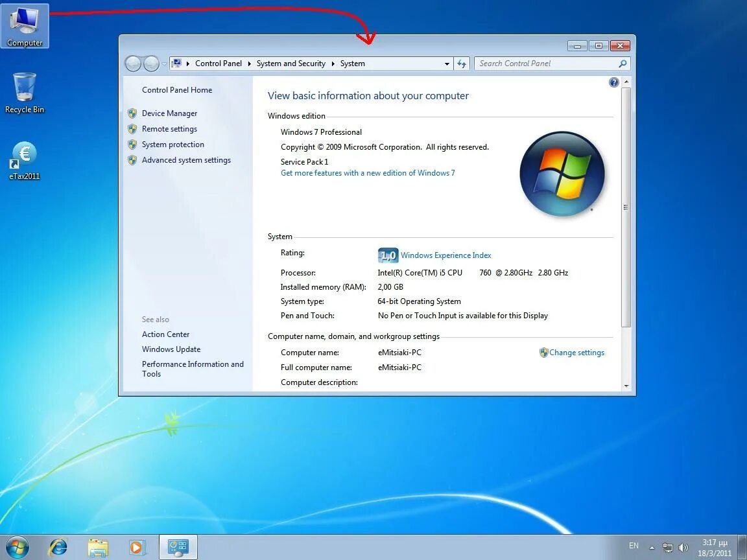Open the Windows Start orb

point(17,547)
